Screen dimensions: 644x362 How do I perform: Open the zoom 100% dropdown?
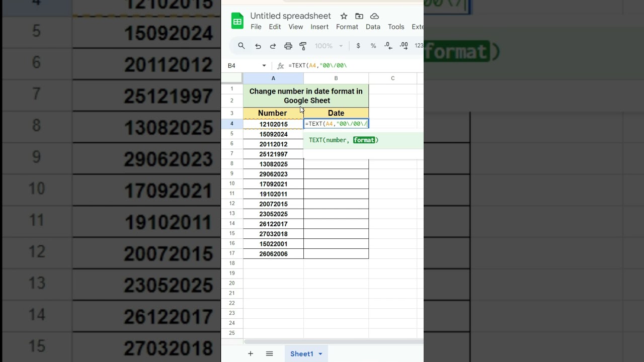tap(329, 46)
